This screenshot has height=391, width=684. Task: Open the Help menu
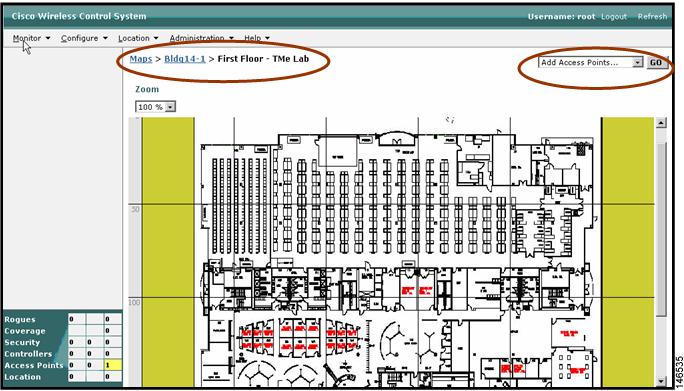click(x=257, y=38)
